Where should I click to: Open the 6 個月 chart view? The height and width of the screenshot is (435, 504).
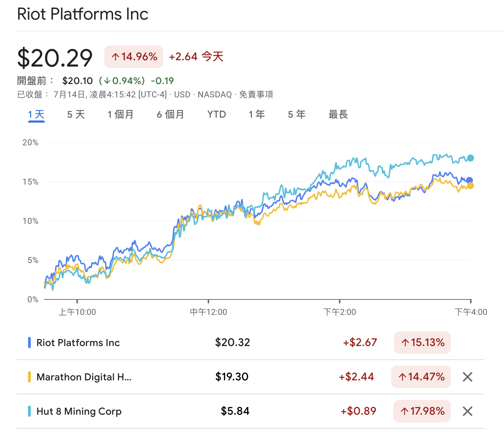pyautogui.click(x=170, y=115)
